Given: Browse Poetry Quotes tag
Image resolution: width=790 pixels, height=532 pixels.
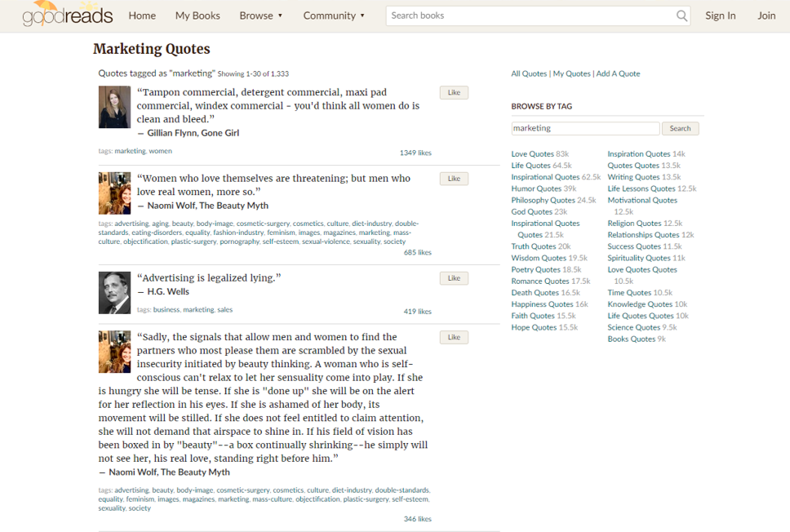Looking at the screenshot, I should click(535, 270).
